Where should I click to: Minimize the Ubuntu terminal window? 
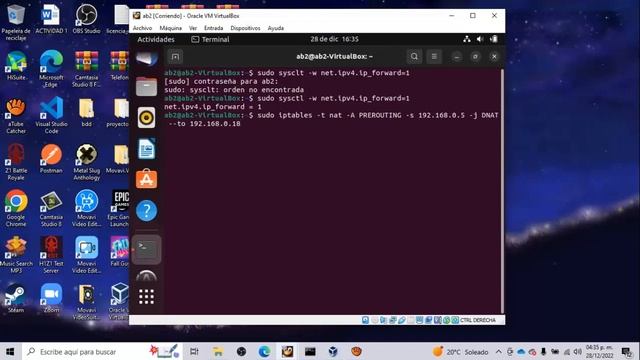point(456,57)
